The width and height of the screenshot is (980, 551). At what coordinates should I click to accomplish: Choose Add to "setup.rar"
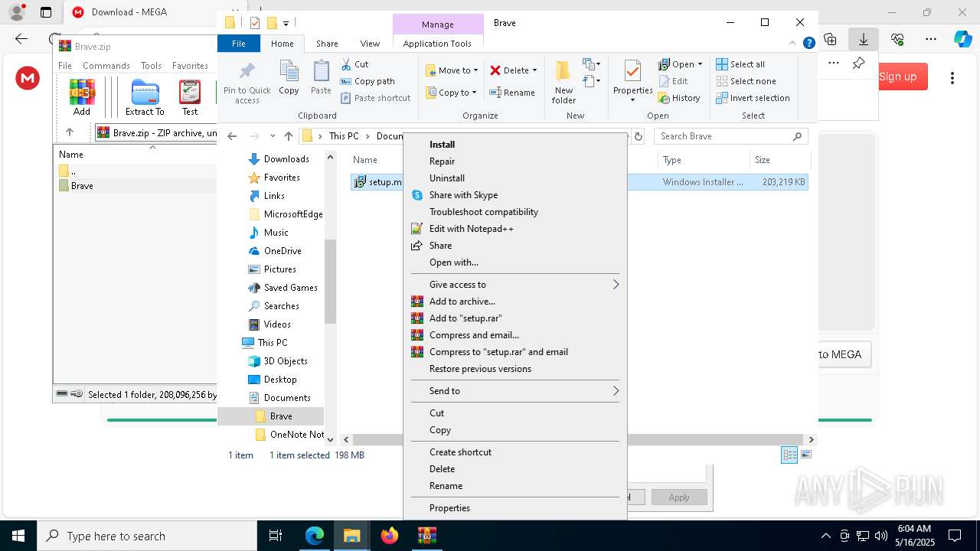click(x=465, y=318)
